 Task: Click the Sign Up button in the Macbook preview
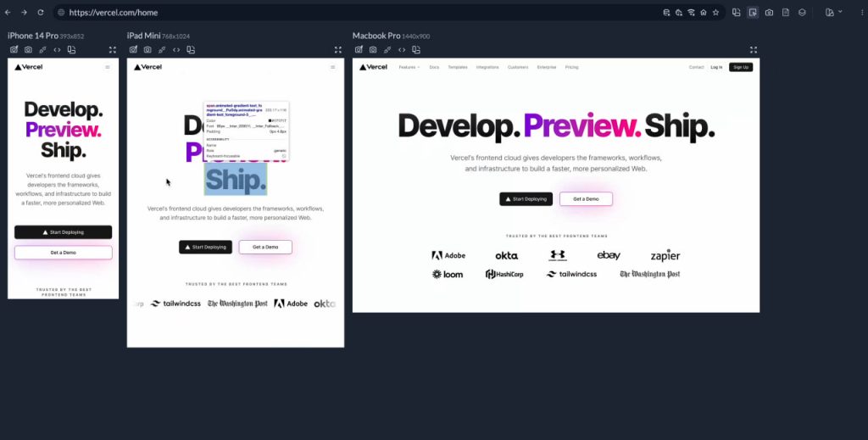tap(741, 67)
